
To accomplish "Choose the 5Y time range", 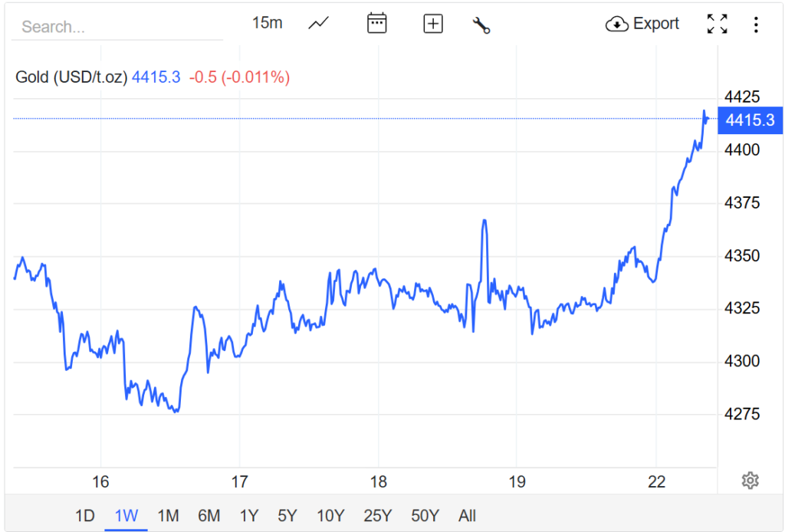I will pyautogui.click(x=287, y=515).
